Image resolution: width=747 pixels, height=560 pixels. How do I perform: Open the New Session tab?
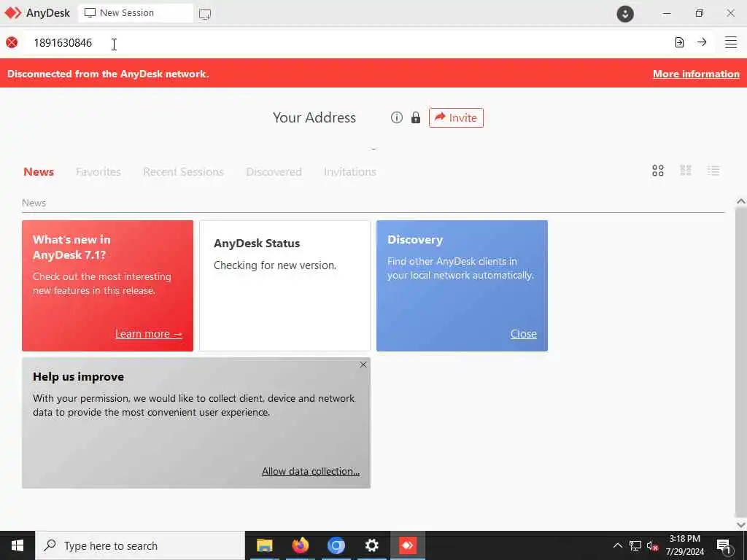pyautogui.click(x=135, y=13)
